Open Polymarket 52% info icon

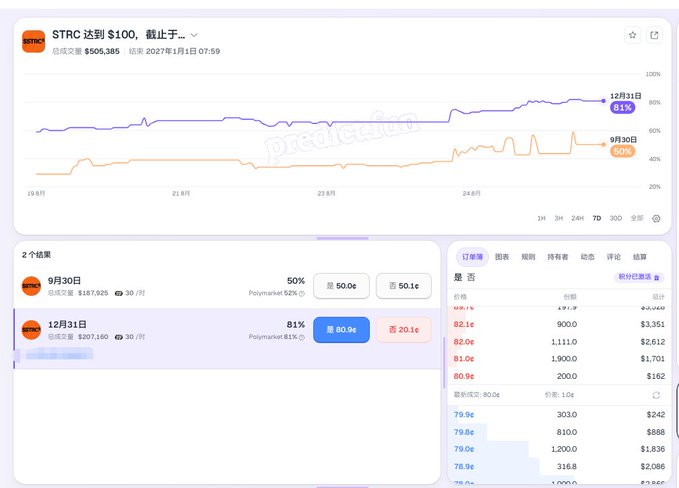tap(302, 294)
